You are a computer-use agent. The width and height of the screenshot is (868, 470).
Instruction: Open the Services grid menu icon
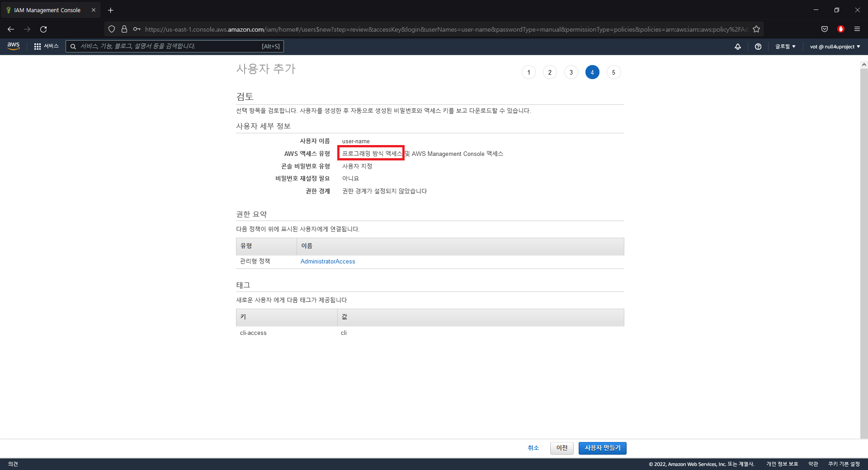(38, 46)
